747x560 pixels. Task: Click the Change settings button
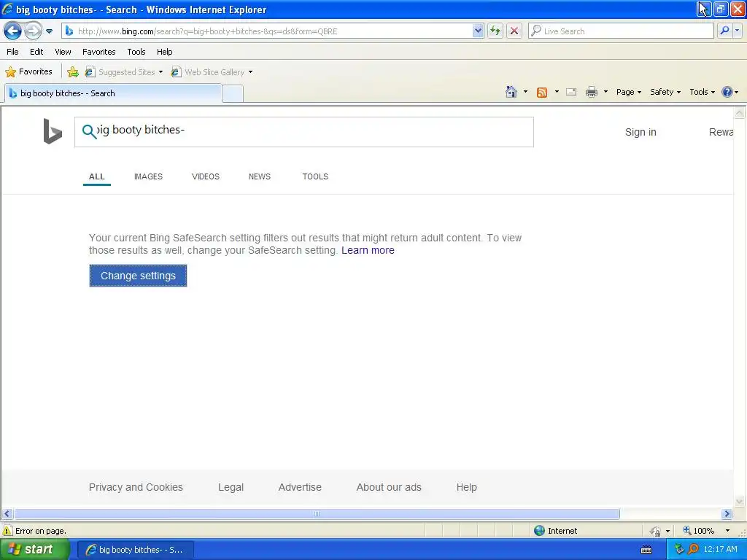[138, 276]
